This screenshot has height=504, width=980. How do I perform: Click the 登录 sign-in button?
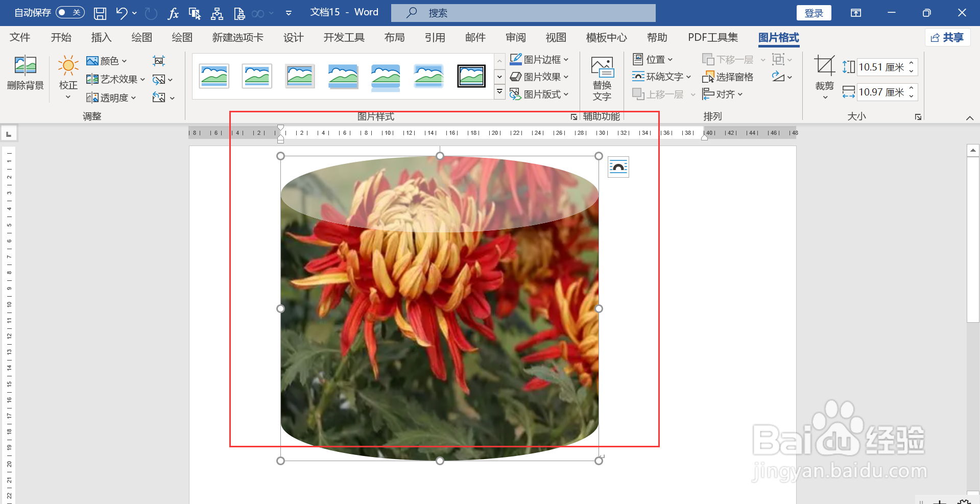pyautogui.click(x=814, y=13)
